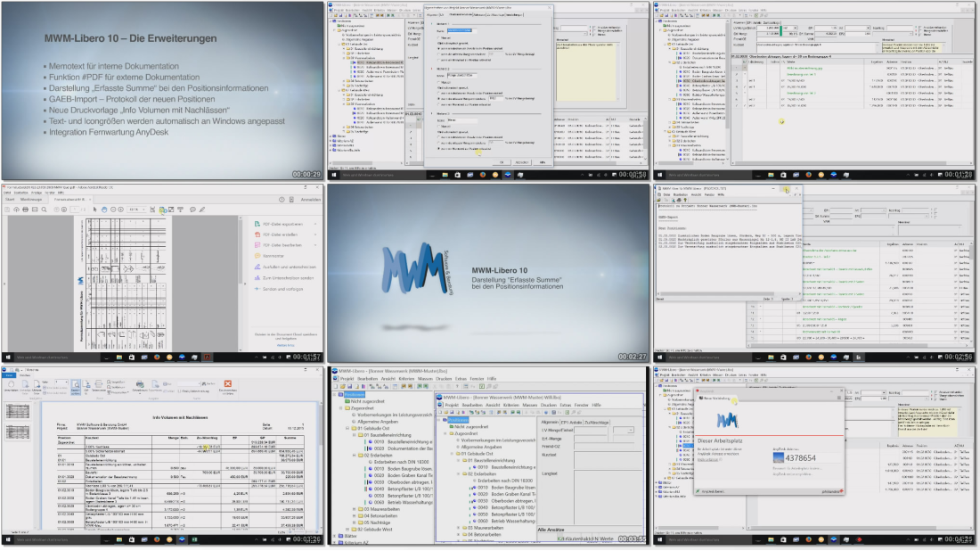Click horizontal scrollbar under the tree, 00:04:25 frame
Screen dimensions: 980x551
[x=700, y=528]
